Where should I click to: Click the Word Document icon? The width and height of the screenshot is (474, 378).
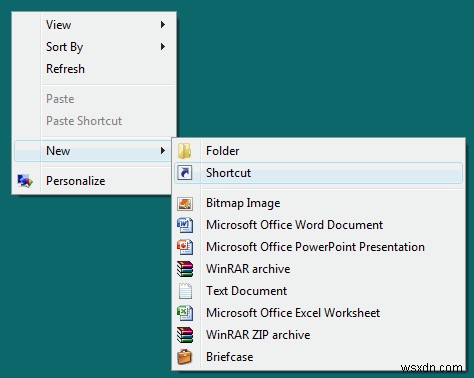[x=185, y=225]
